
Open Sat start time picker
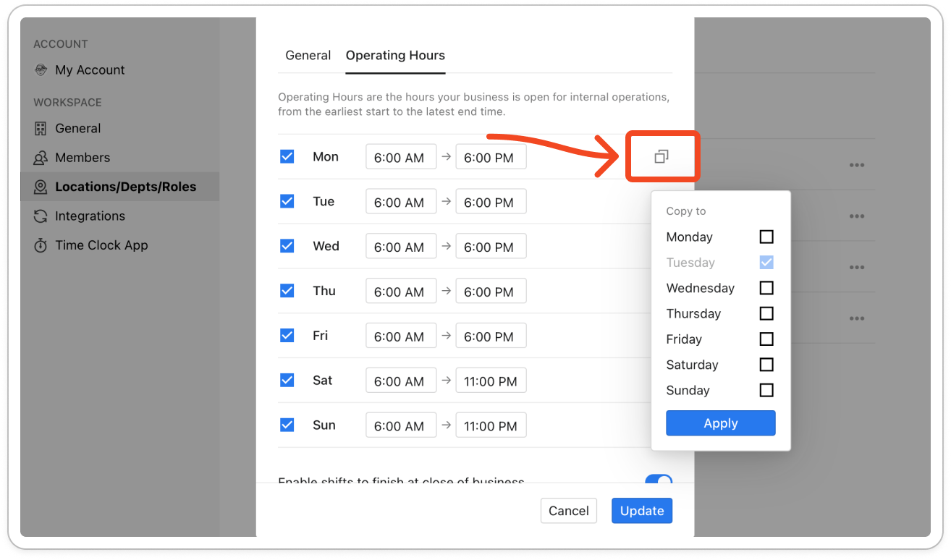401,381
